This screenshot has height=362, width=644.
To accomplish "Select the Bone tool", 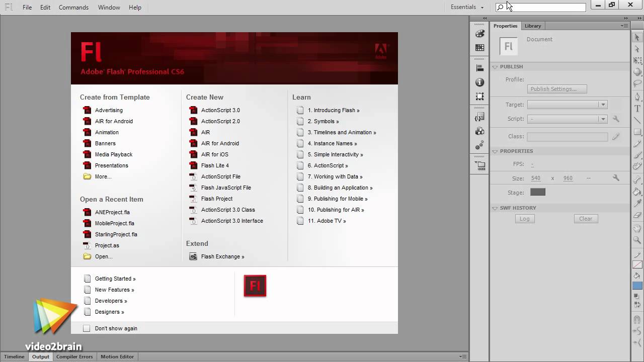I will tap(637, 180).
